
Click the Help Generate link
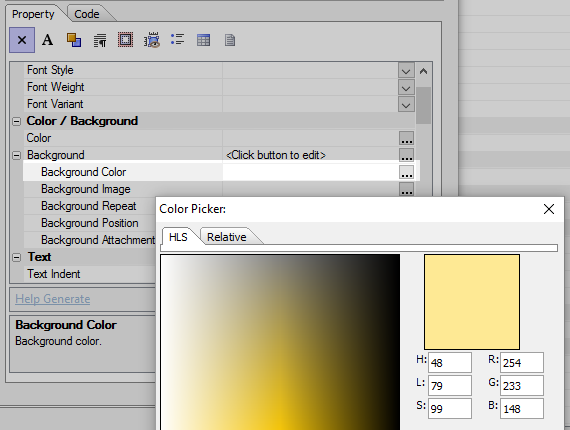pos(53,299)
